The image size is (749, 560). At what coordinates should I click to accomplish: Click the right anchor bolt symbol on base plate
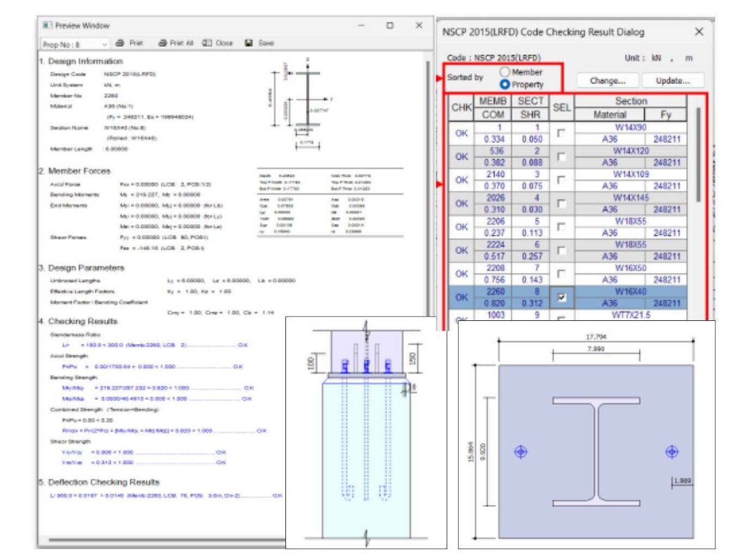click(672, 452)
